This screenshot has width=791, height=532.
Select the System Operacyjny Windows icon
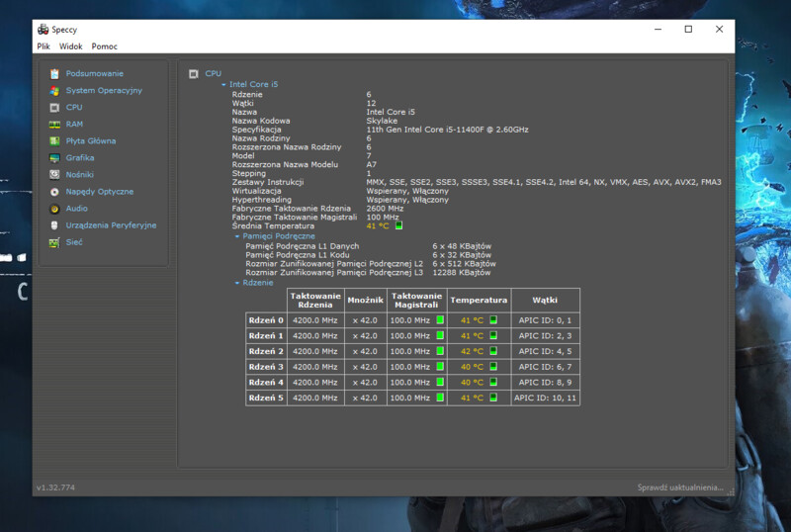[55, 91]
